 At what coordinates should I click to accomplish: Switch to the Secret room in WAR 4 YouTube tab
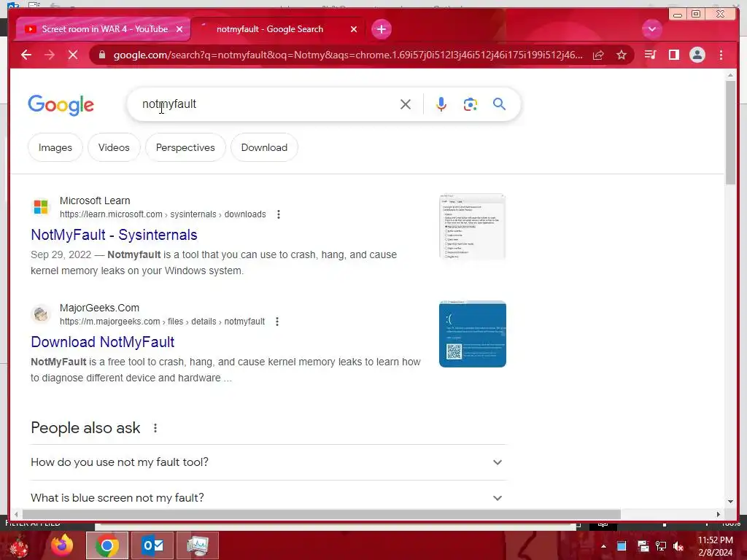pyautogui.click(x=102, y=29)
